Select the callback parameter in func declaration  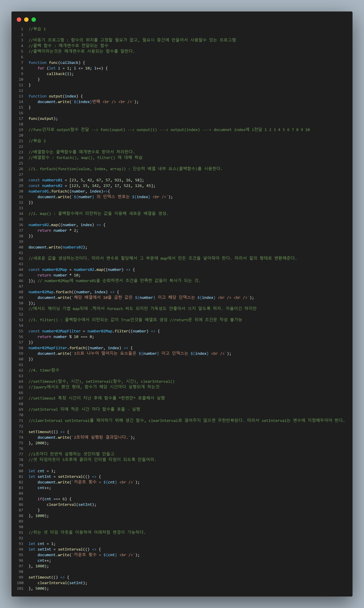pos(69,63)
